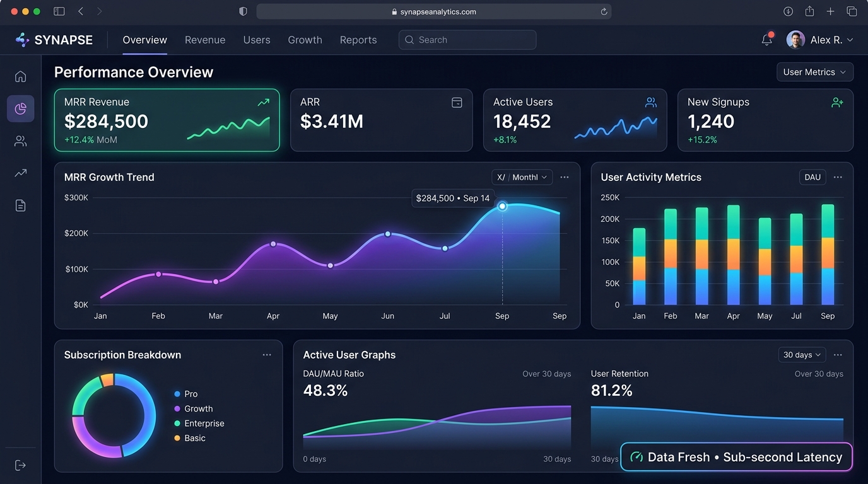Click the subscription donut chart
The height and width of the screenshot is (484, 868).
(114, 415)
